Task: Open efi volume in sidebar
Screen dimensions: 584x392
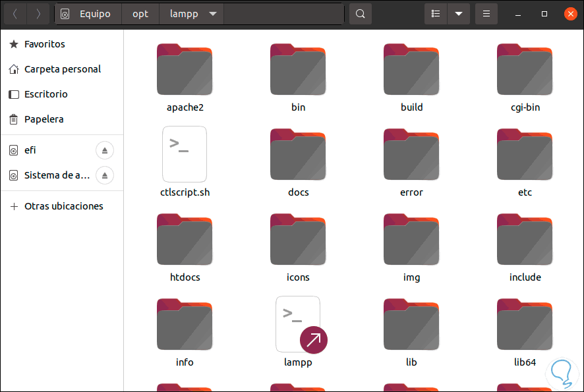Action: coord(48,150)
